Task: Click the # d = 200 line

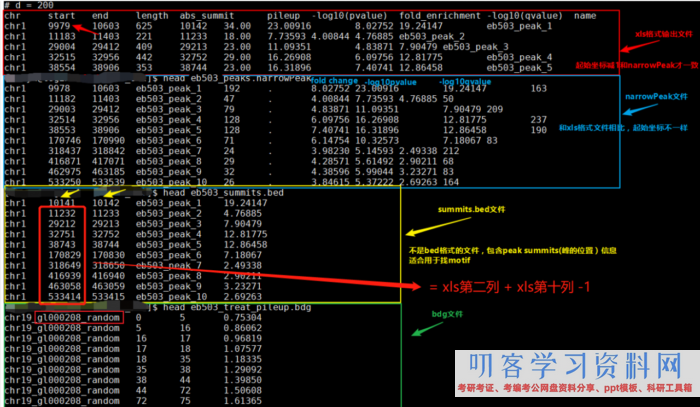Action: (28, 5)
